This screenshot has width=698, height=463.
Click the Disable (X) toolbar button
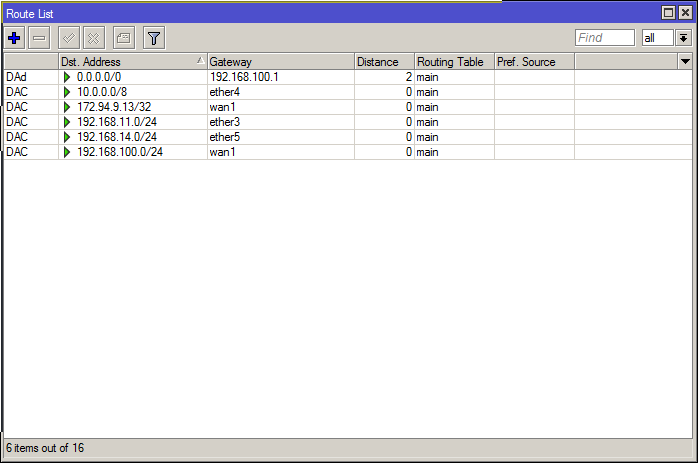pos(94,38)
